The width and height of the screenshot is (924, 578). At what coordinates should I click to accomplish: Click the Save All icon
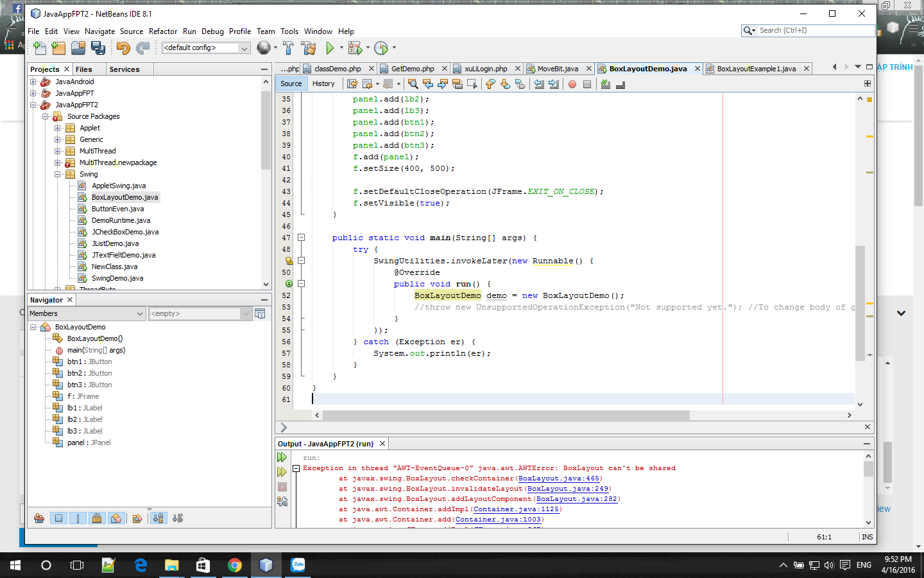point(98,48)
